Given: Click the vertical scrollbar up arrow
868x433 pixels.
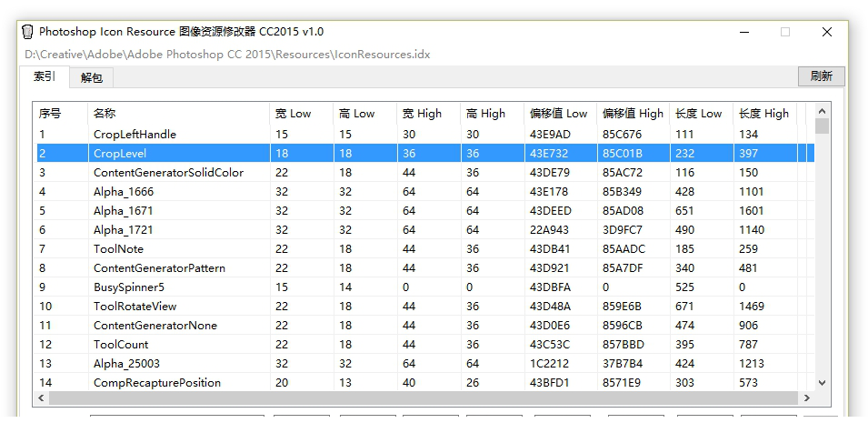Looking at the screenshot, I should pos(822,111).
